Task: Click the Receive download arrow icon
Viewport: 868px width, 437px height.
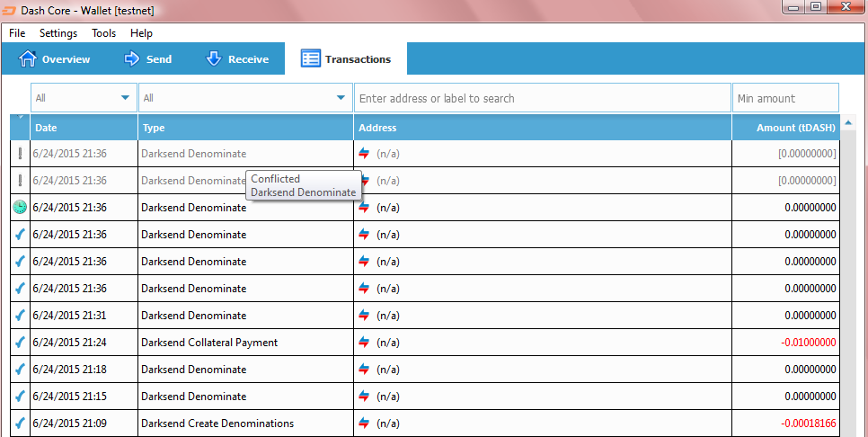Action: pyautogui.click(x=214, y=58)
